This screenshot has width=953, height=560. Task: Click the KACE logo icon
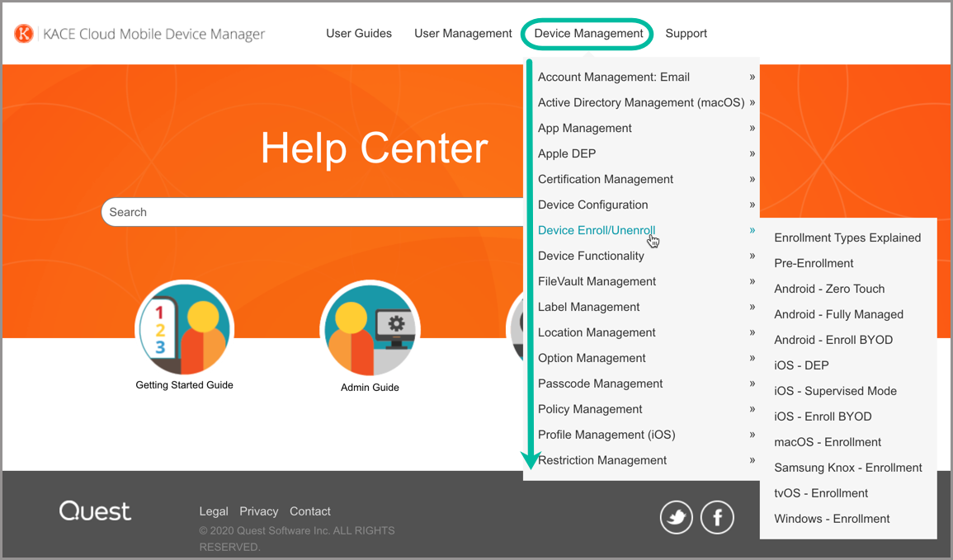click(25, 34)
